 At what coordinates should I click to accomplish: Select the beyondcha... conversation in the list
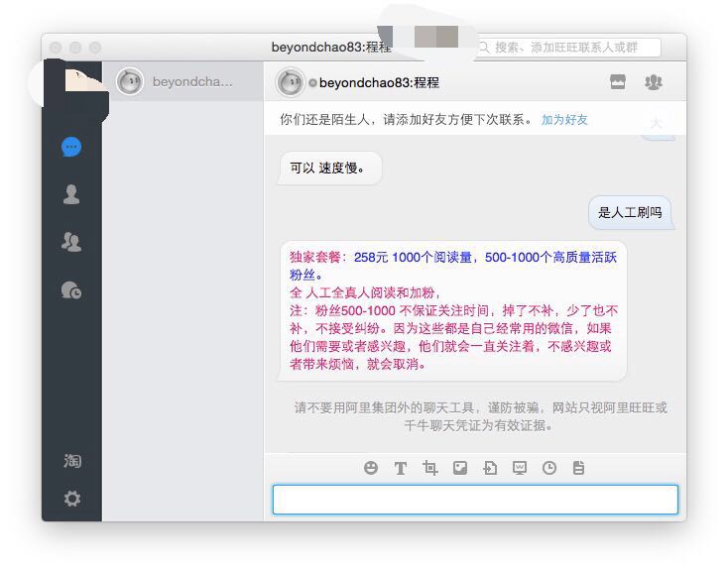182,81
